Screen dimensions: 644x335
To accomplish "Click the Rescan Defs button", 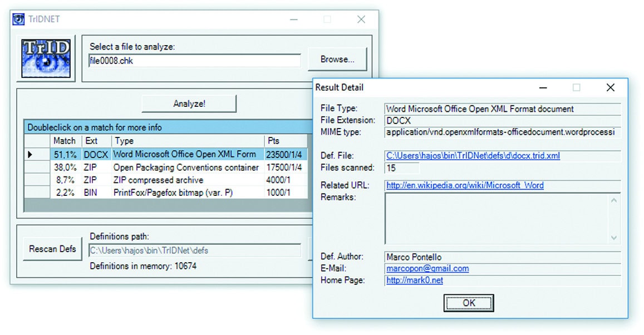I will [52, 249].
